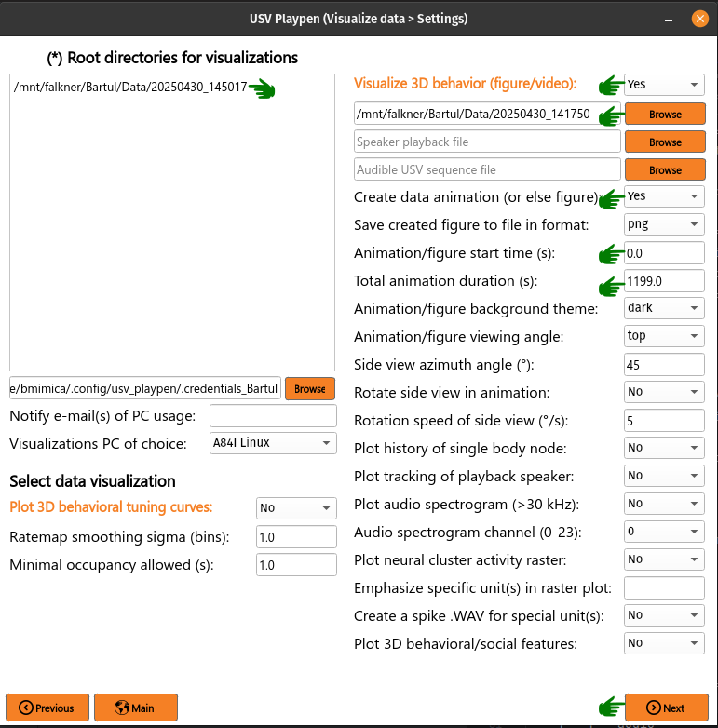Open Visualizations PC of choice dropdown

pyautogui.click(x=273, y=443)
